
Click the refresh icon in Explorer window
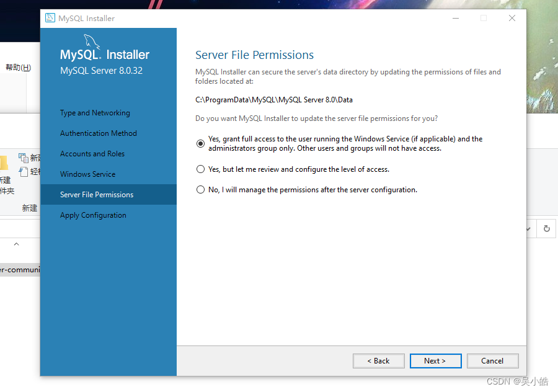pyautogui.click(x=547, y=229)
